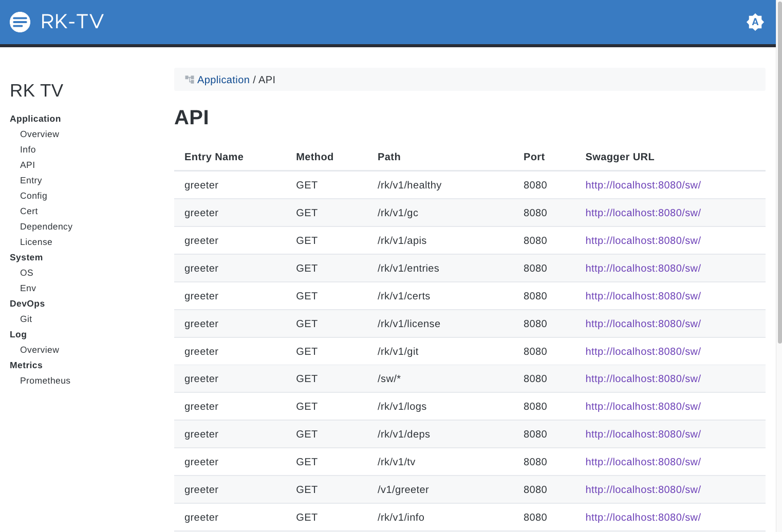
Task: Open Swagger URL for /rk/v1/license
Action: tap(643, 324)
